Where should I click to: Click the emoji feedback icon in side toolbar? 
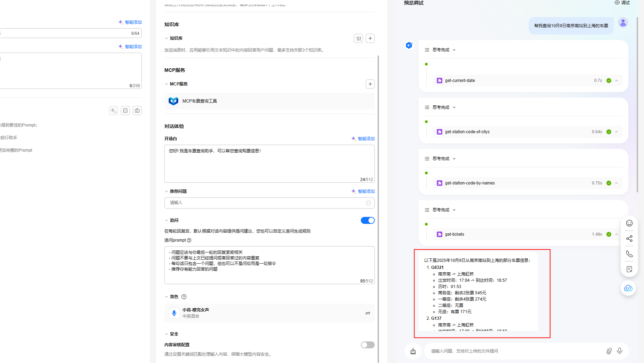629,223
